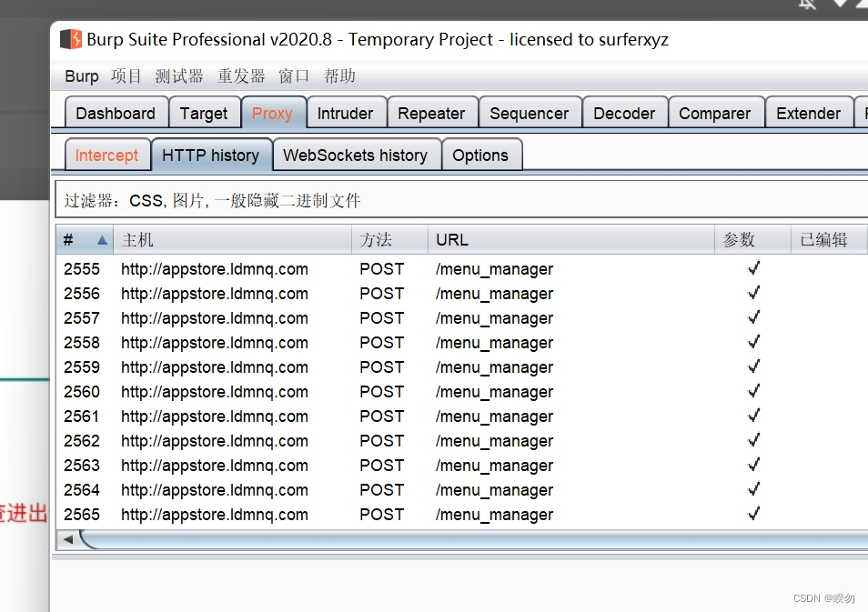868x612 pixels.
Task: Sort by the 参数 column header
Action: 752,239
